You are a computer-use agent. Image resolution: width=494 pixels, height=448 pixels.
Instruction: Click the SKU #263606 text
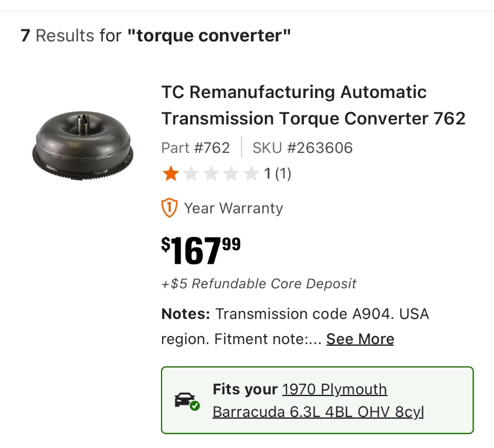pos(302,148)
